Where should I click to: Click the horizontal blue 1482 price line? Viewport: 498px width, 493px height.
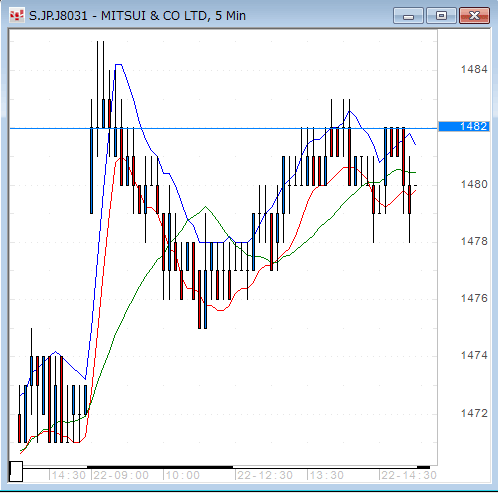pyautogui.click(x=223, y=128)
